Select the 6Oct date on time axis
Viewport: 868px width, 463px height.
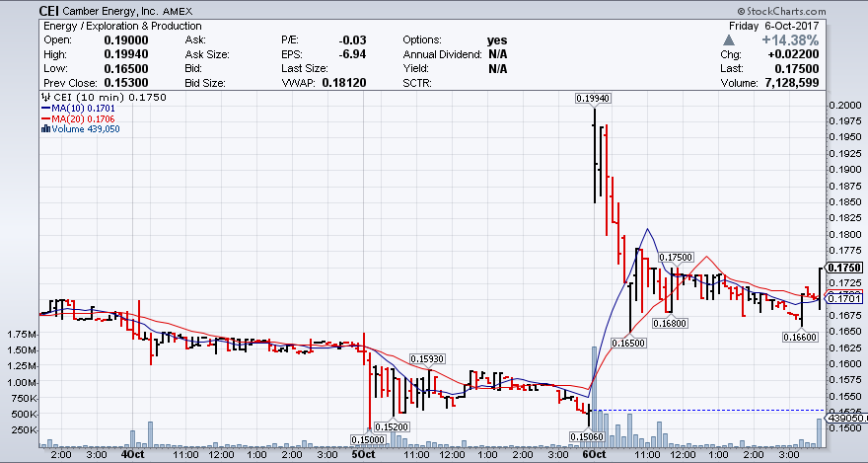click(x=593, y=454)
